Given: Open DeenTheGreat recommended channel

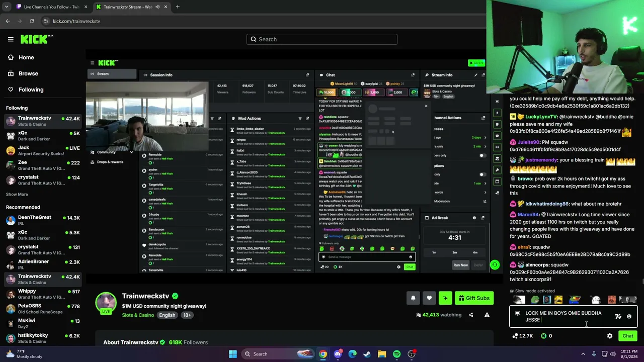Looking at the screenshot, I should [x=43, y=220].
